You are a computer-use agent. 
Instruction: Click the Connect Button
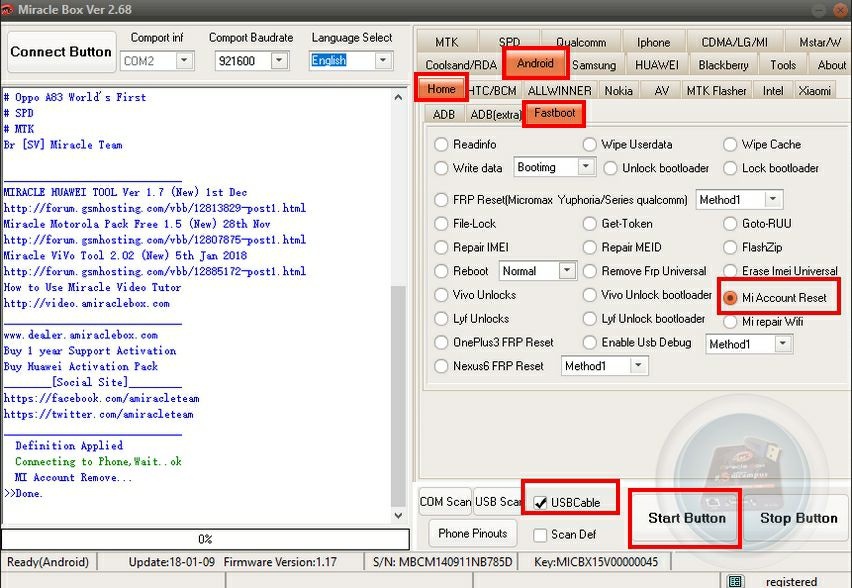pos(61,52)
